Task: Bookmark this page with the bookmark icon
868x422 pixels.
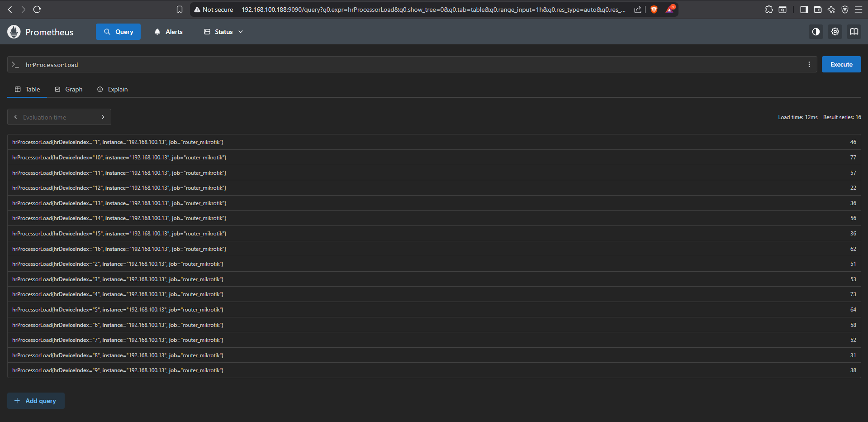Action: pos(180,10)
